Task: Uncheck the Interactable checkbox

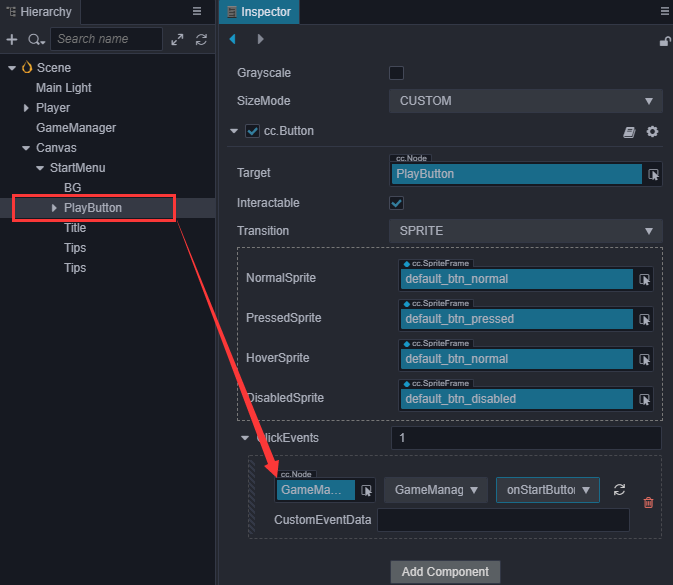Action: pos(396,203)
